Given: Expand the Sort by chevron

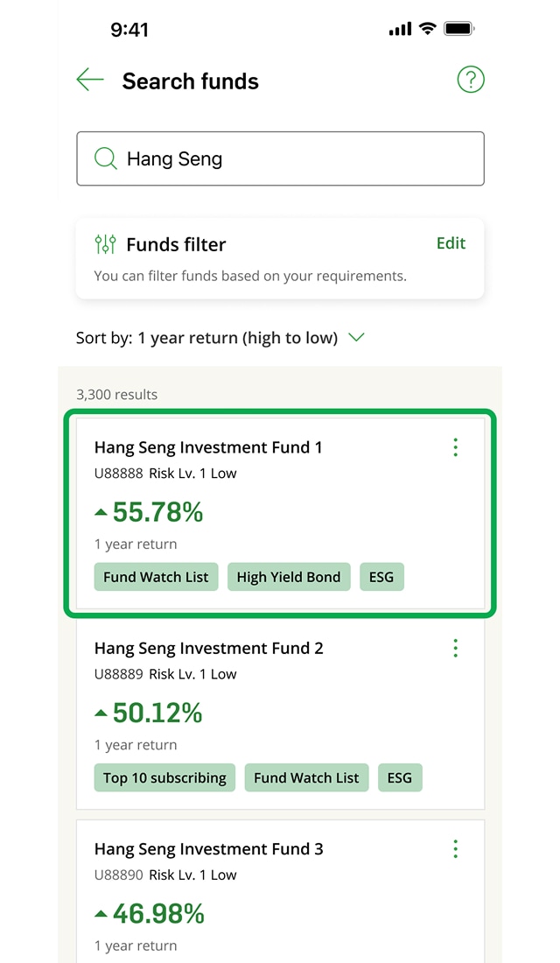Looking at the screenshot, I should [x=356, y=337].
